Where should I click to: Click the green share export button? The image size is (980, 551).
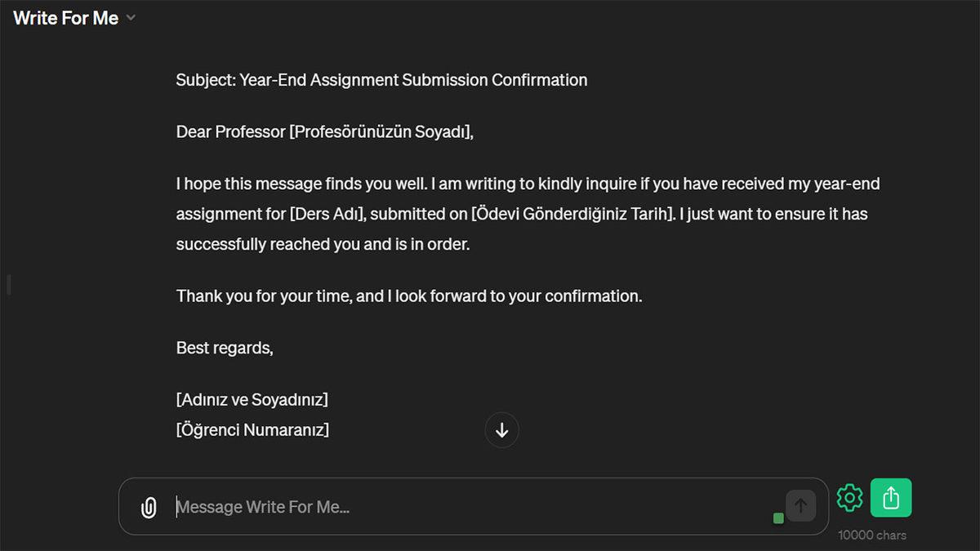[x=891, y=497]
